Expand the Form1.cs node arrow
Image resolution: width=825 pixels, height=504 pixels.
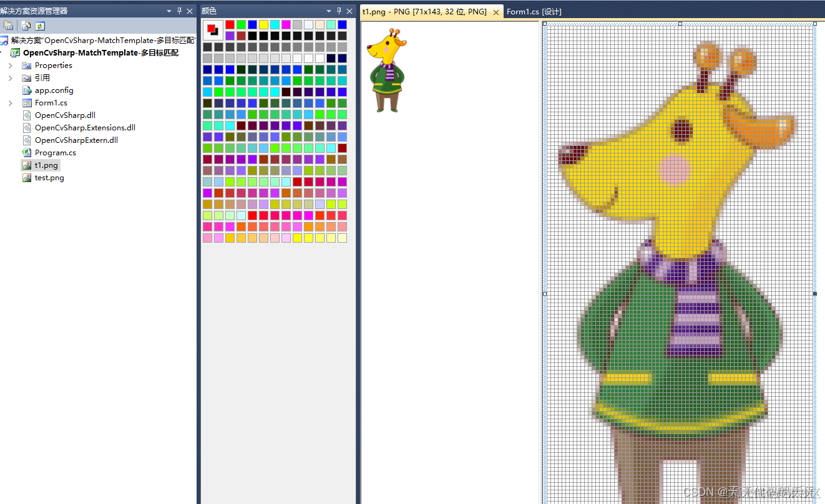pyautogui.click(x=10, y=103)
